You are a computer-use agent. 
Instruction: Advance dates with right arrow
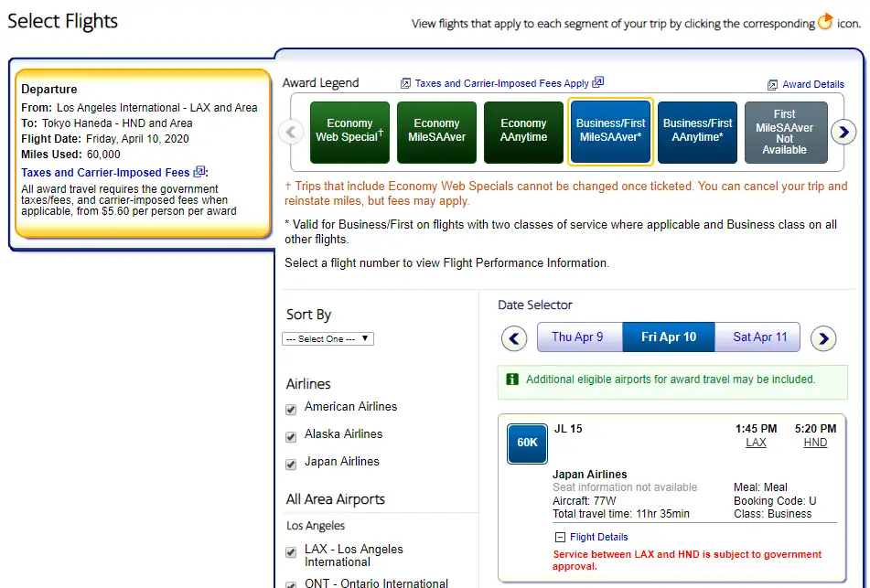(x=823, y=339)
